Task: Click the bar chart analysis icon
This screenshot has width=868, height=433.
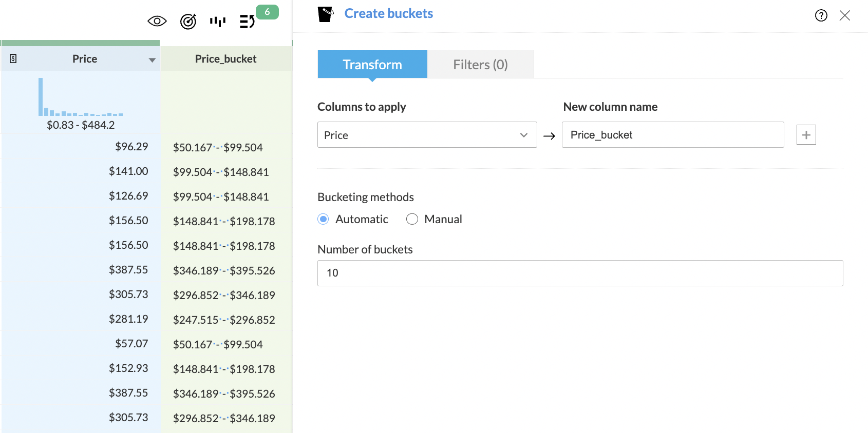Action: [218, 22]
